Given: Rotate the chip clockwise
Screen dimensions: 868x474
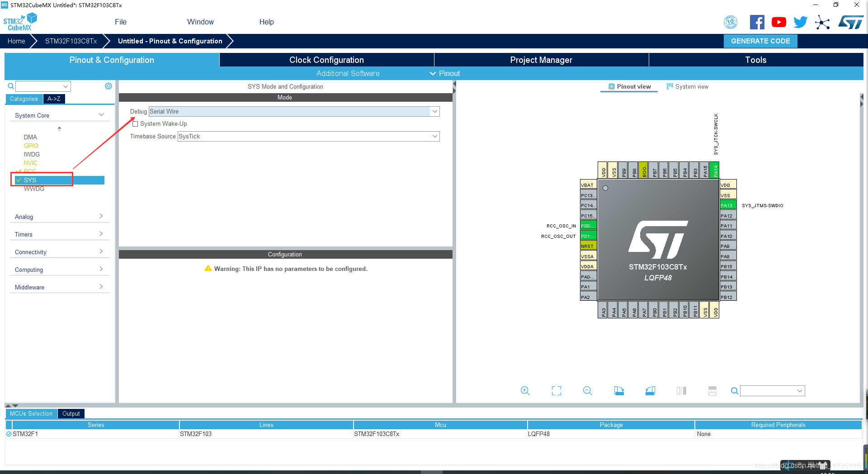Looking at the screenshot, I should click(619, 391).
